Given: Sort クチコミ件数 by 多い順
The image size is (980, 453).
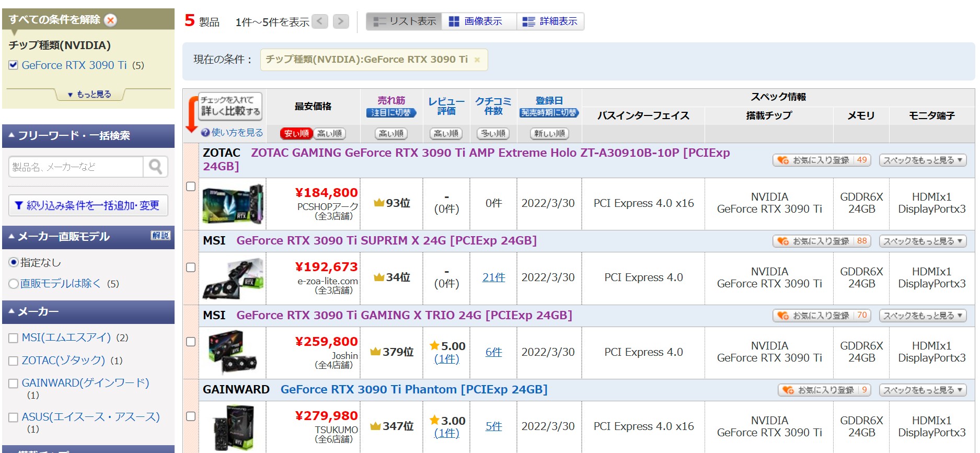Looking at the screenshot, I should 493,134.
